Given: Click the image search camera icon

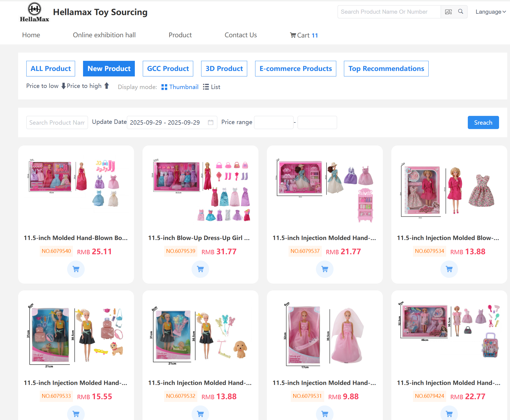Looking at the screenshot, I should tap(448, 12).
